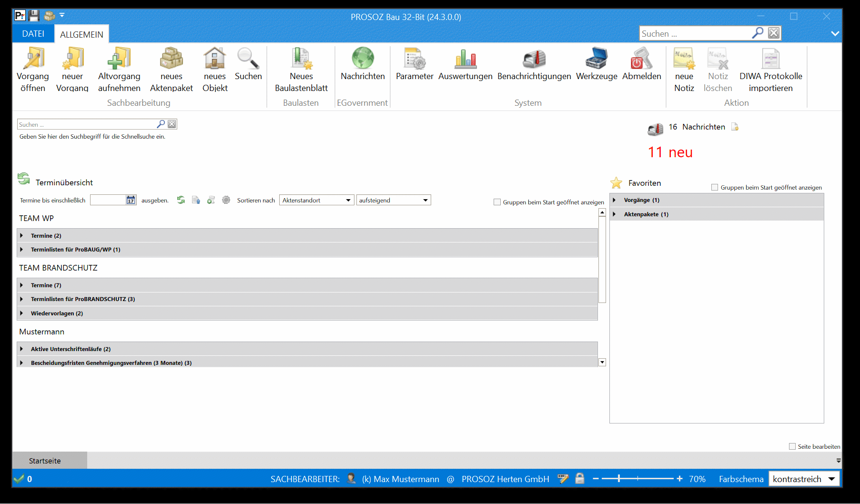Import DIWA Protokolle
Screen dimensions: 860x504
tap(771, 70)
